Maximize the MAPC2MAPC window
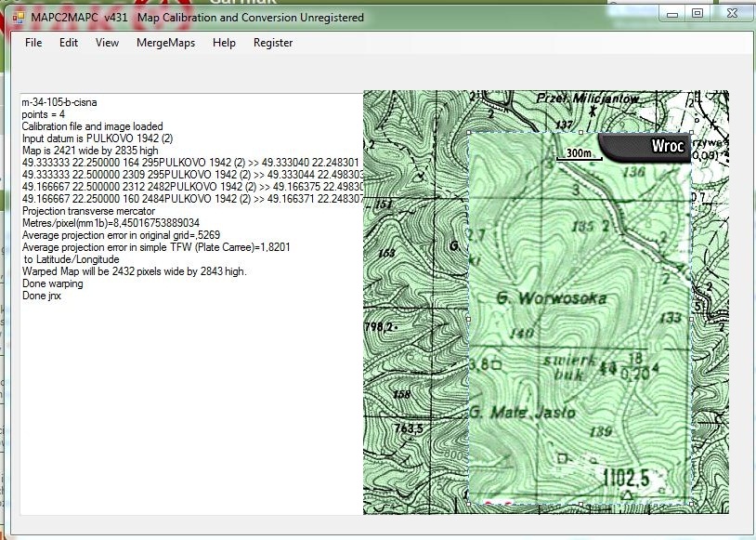 click(x=697, y=13)
